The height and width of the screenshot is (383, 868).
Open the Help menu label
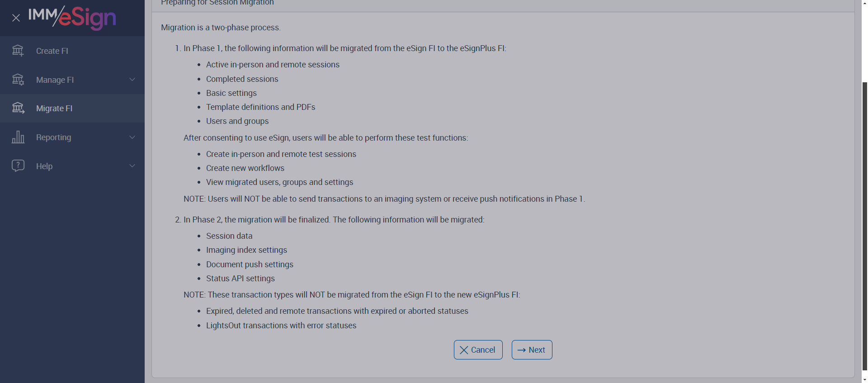tap(44, 166)
